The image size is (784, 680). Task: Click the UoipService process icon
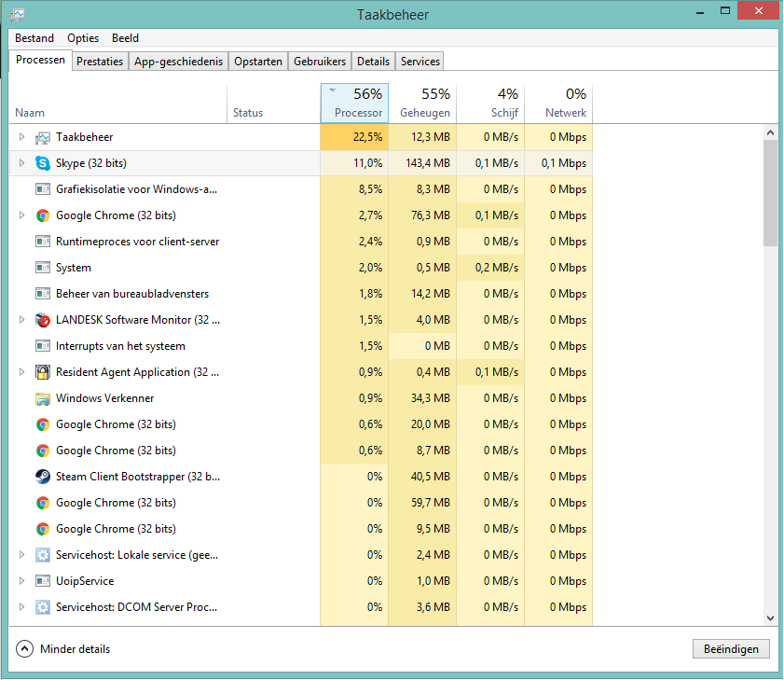(x=43, y=581)
